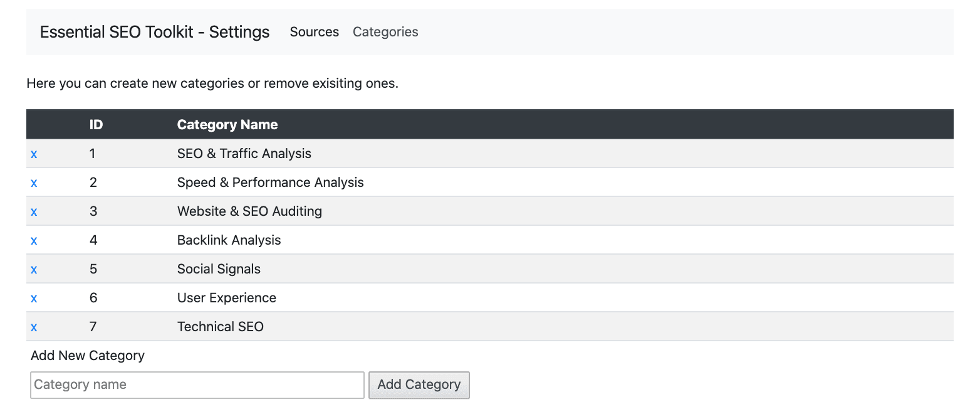This screenshot has height=414, width=980.
Task: Remove the Social Signals category
Action: [x=34, y=268]
